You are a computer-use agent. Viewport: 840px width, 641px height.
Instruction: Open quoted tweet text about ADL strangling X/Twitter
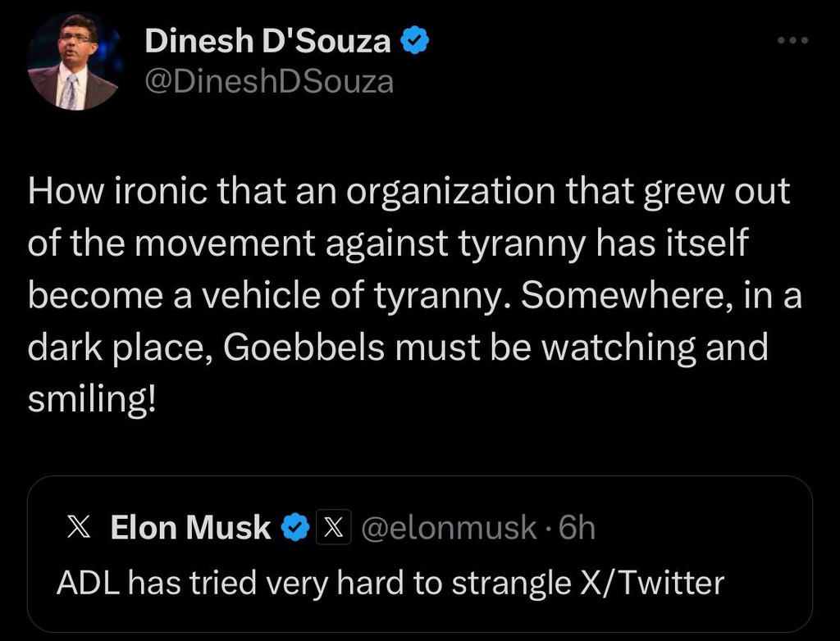point(390,583)
